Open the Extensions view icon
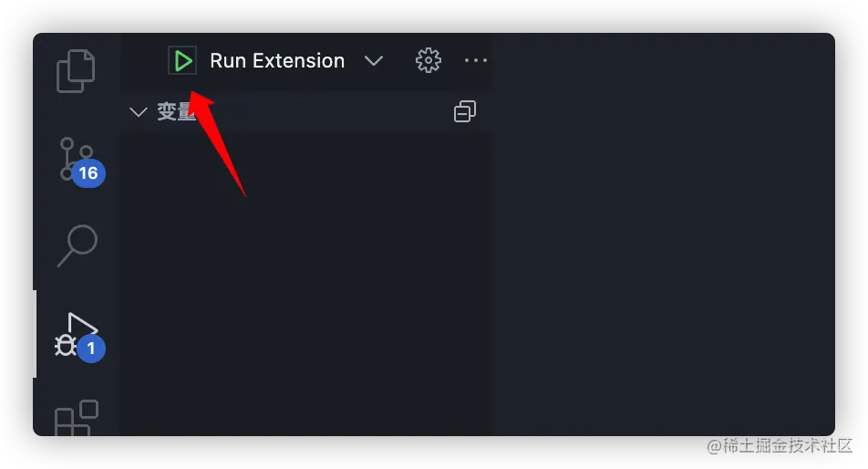The width and height of the screenshot is (868, 469). (x=77, y=419)
